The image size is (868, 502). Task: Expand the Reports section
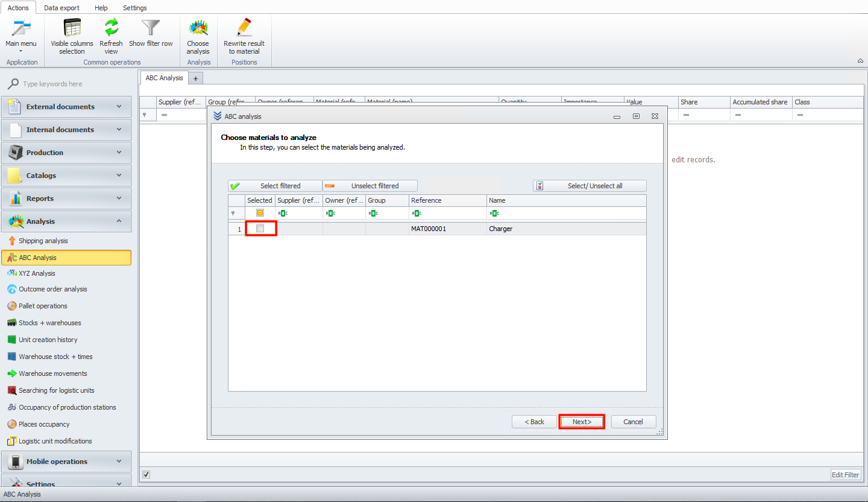[x=66, y=199]
